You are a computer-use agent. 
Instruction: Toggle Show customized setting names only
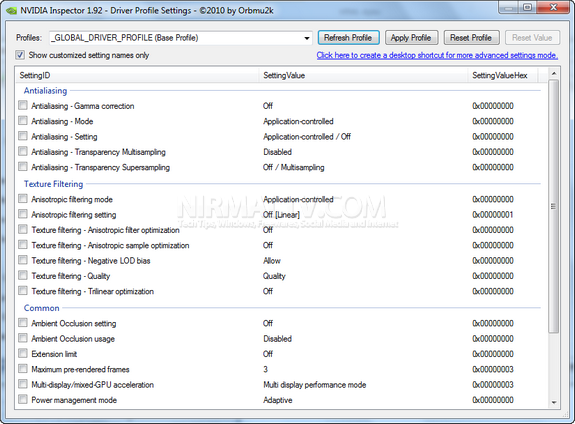(x=20, y=55)
